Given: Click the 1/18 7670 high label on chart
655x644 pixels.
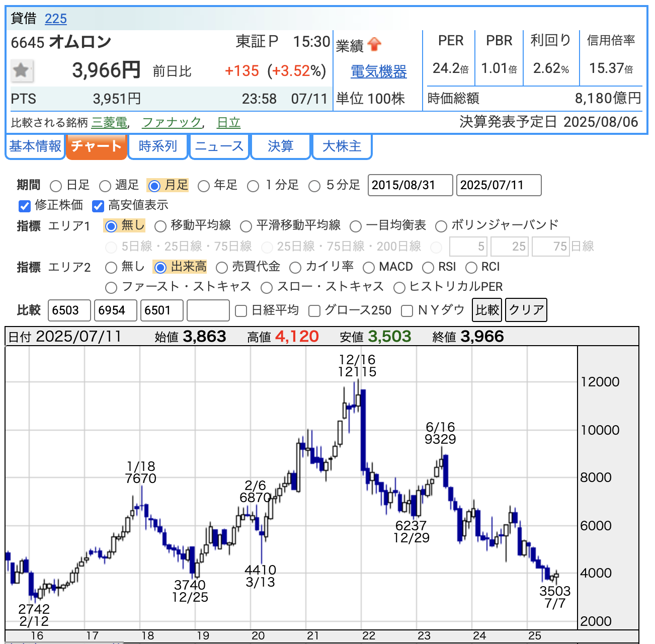Looking at the screenshot, I should [x=141, y=472].
